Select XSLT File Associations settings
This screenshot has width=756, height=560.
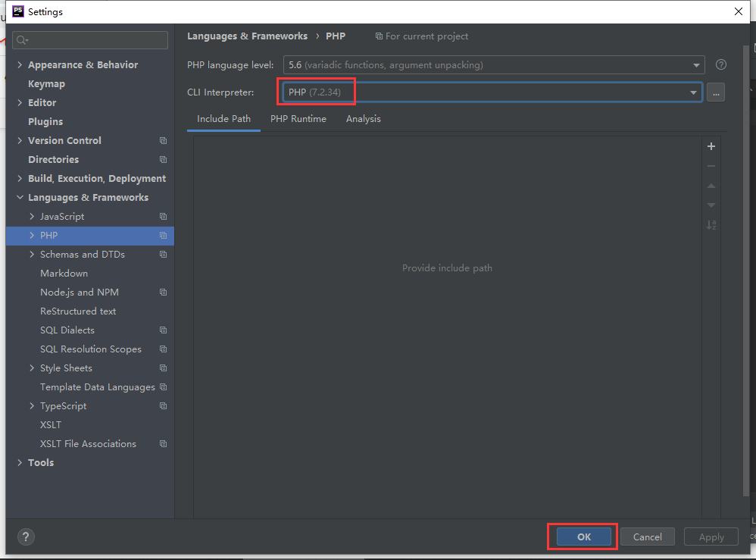coord(89,444)
